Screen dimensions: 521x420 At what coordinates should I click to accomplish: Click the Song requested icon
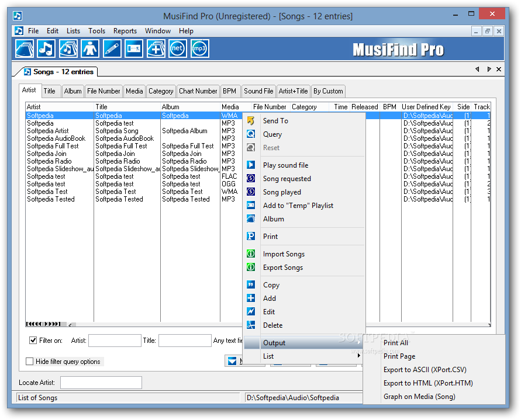(x=251, y=179)
